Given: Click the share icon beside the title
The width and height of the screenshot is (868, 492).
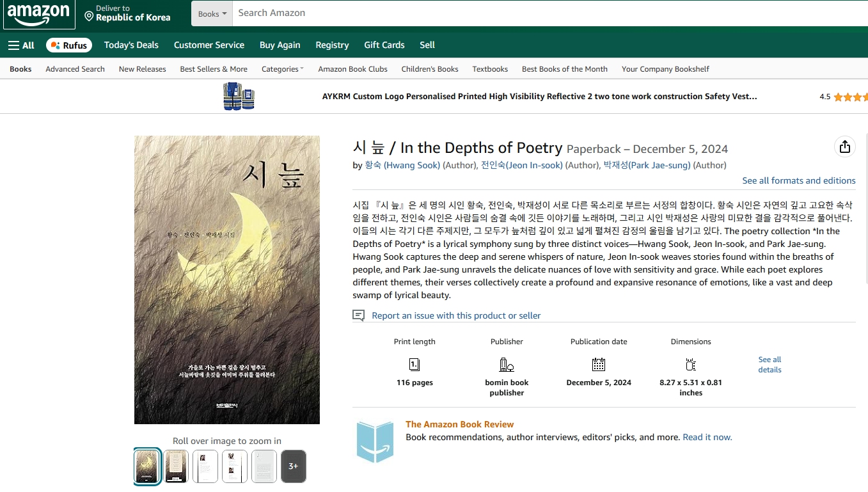Looking at the screenshot, I should [x=845, y=147].
